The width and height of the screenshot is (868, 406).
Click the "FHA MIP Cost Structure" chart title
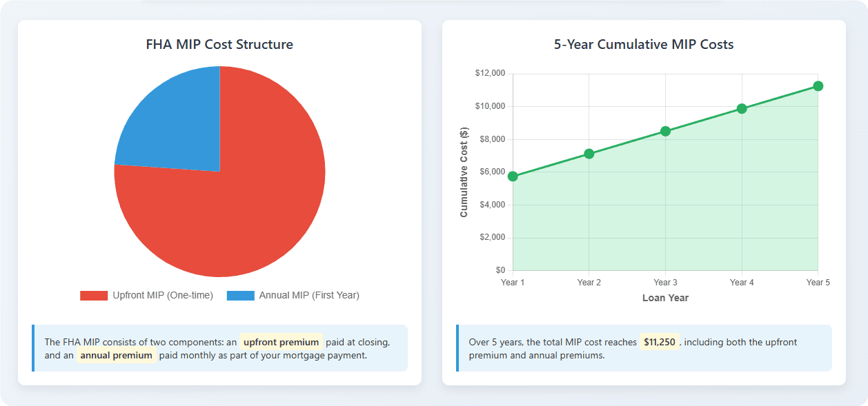point(219,45)
